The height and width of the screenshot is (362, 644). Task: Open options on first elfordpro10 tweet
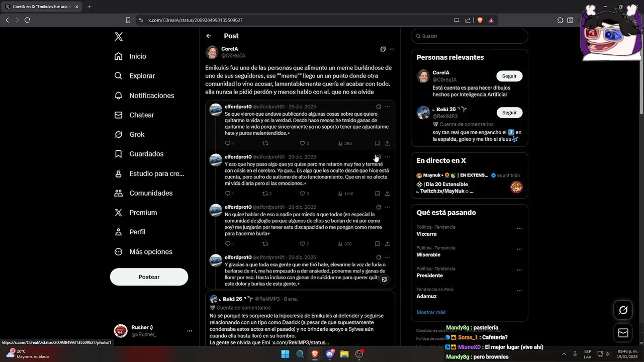[x=387, y=107]
